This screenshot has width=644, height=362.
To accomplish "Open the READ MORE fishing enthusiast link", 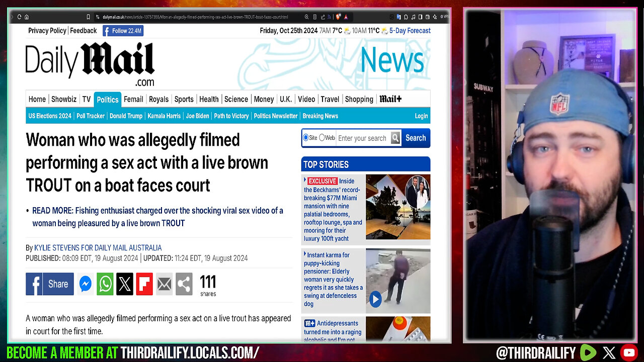I will (x=157, y=217).
